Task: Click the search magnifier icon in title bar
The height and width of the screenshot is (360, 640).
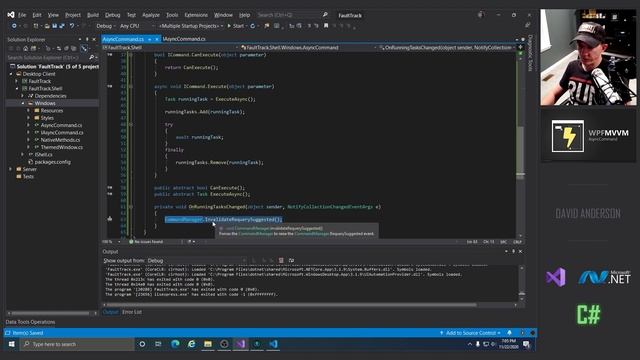Action: [325, 15]
